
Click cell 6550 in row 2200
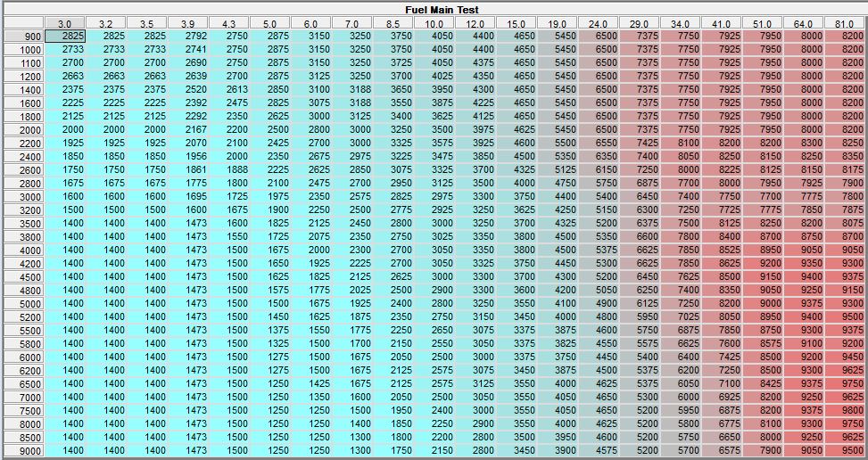pyautogui.click(x=598, y=143)
